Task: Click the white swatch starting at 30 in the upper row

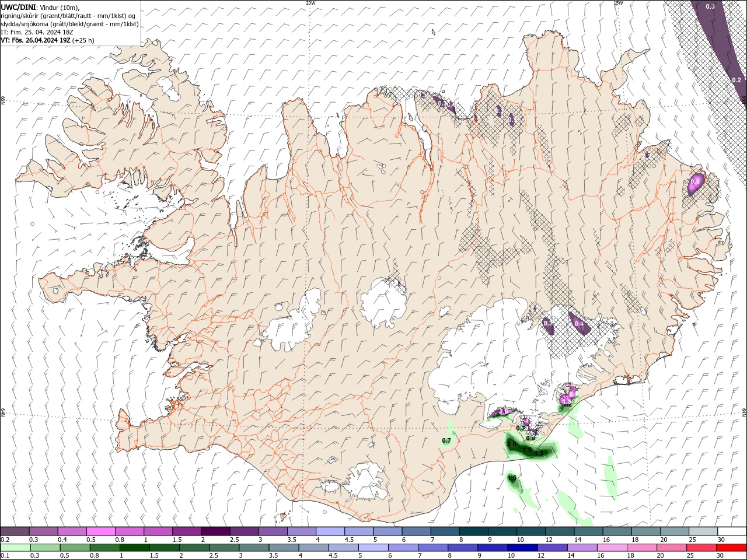Action: click(x=731, y=531)
